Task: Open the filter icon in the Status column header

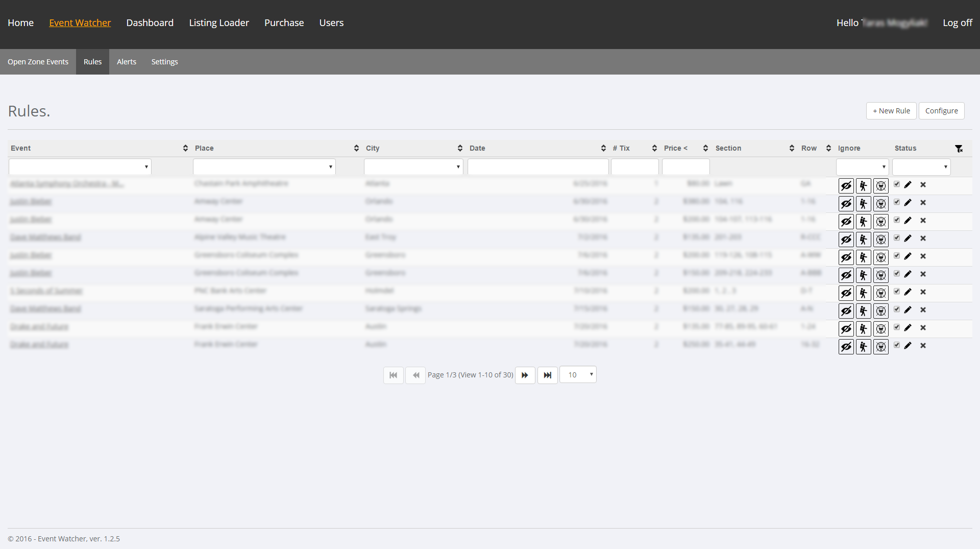Action: [960, 148]
